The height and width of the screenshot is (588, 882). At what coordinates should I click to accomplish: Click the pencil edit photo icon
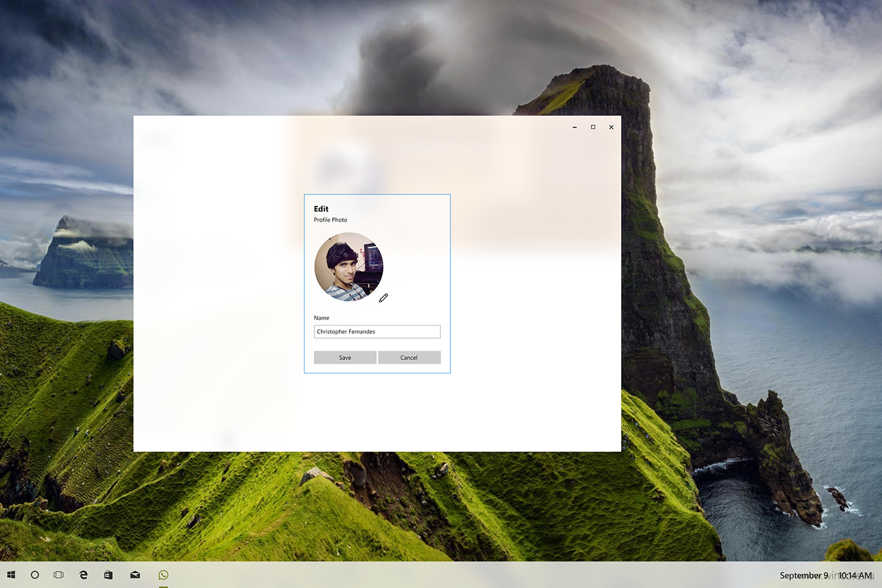[x=383, y=298]
